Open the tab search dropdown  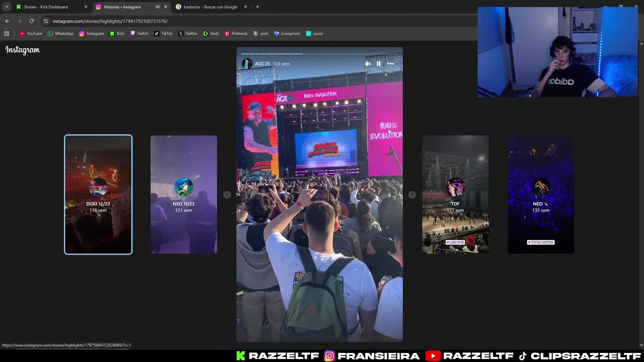[x=7, y=7]
